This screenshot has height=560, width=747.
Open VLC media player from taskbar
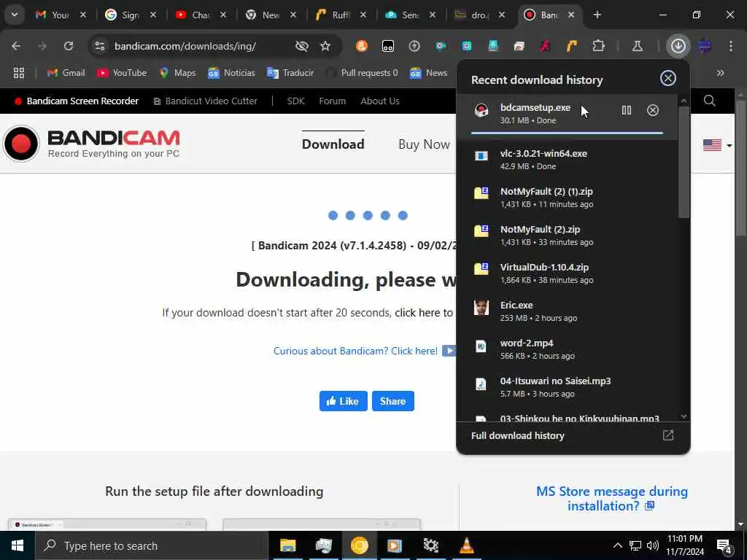[x=466, y=545]
